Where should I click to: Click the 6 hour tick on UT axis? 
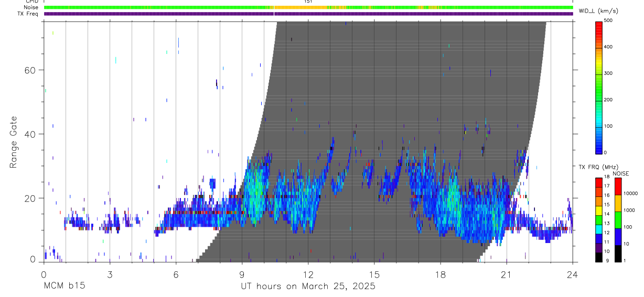coord(176,274)
